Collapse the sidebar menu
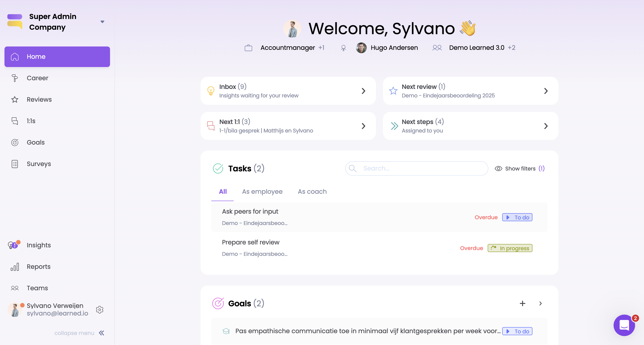Viewport: 644px width, 345px height. [x=101, y=333]
